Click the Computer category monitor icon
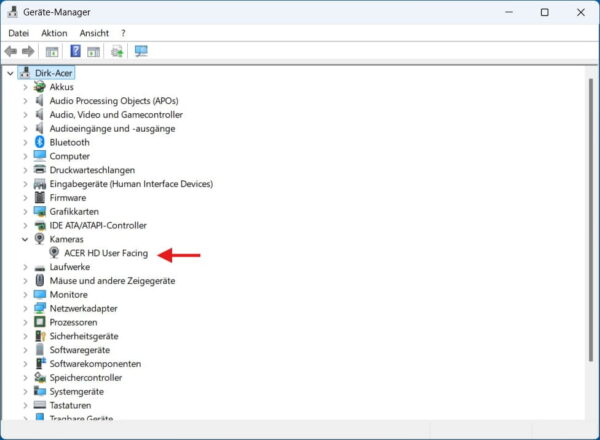 pyautogui.click(x=39, y=156)
